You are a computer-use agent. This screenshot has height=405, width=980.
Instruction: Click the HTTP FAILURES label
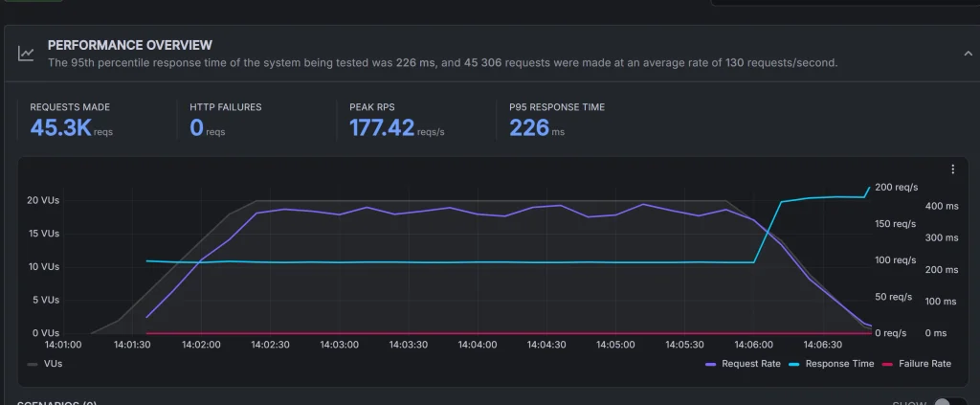click(226, 107)
